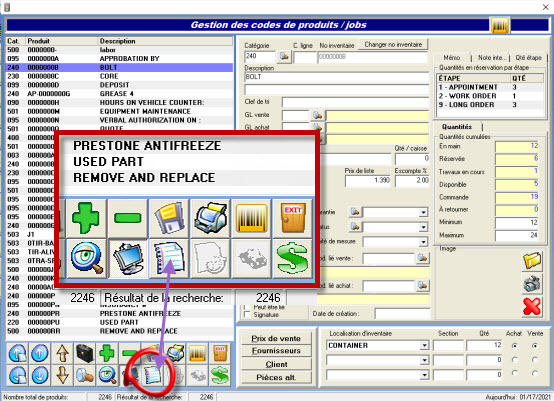The image size is (554, 401).
Task: Select Achat radio for CONTAINER location
Action: point(514,346)
